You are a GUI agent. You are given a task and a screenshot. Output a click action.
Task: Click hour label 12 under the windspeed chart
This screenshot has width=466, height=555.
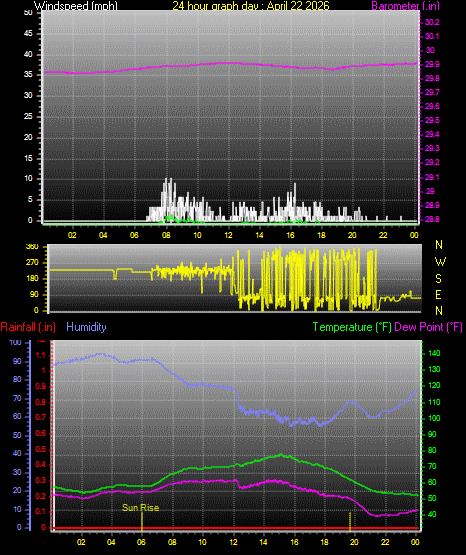coord(228,235)
